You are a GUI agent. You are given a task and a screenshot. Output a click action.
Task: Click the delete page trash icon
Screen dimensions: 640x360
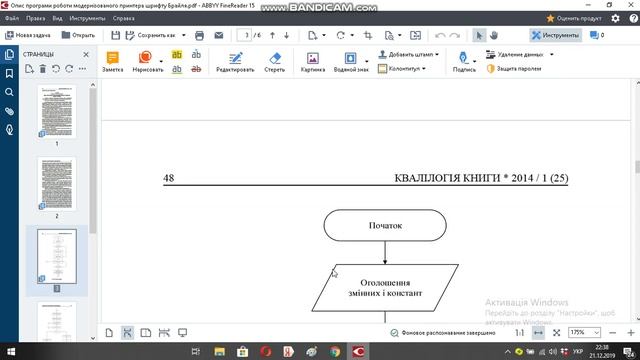(x=42, y=69)
